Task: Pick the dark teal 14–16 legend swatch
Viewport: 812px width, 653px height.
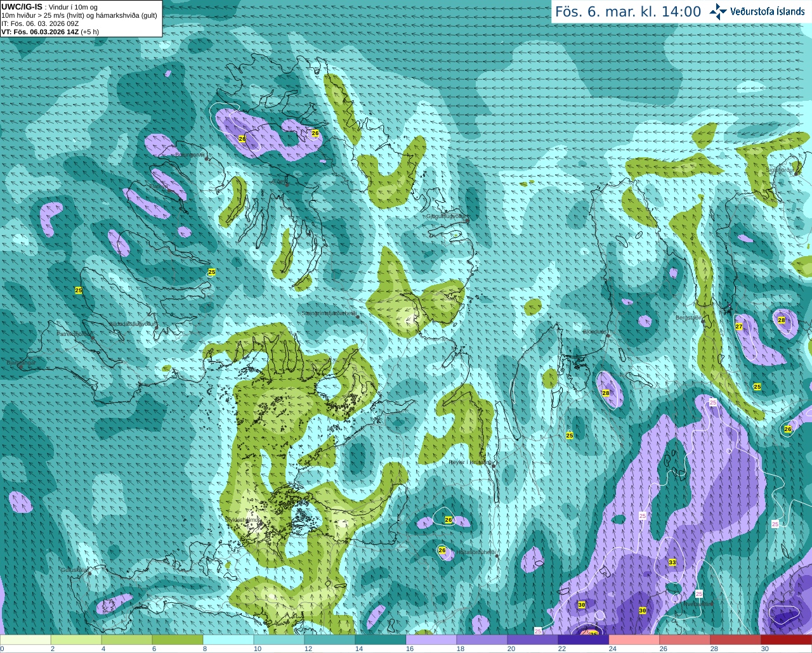Action: click(381, 640)
